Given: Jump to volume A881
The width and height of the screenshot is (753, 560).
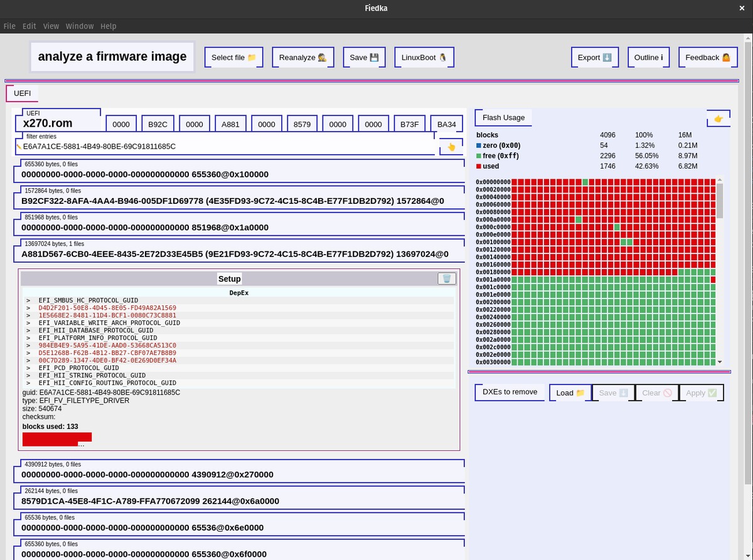Looking at the screenshot, I should click(x=230, y=124).
